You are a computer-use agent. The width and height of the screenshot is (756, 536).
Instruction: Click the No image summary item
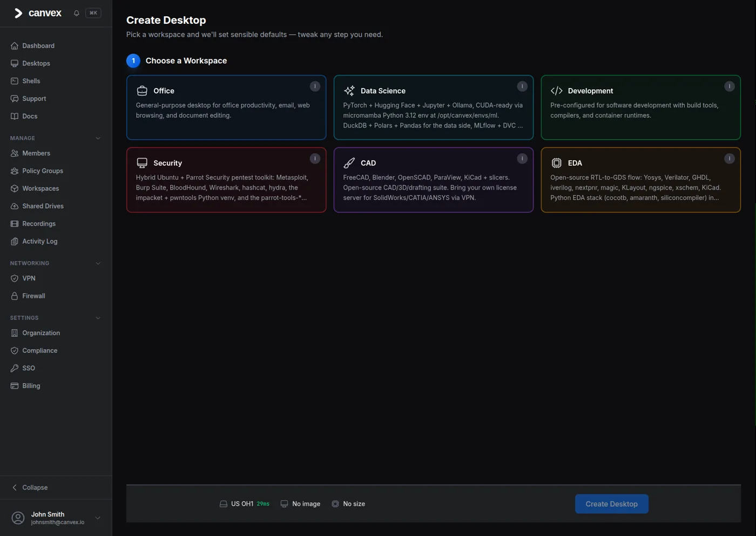click(300, 504)
